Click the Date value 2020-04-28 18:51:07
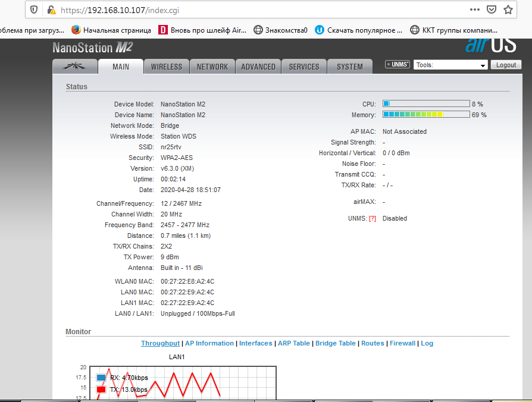Image resolution: width=532 pixels, height=402 pixels. point(190,190)
